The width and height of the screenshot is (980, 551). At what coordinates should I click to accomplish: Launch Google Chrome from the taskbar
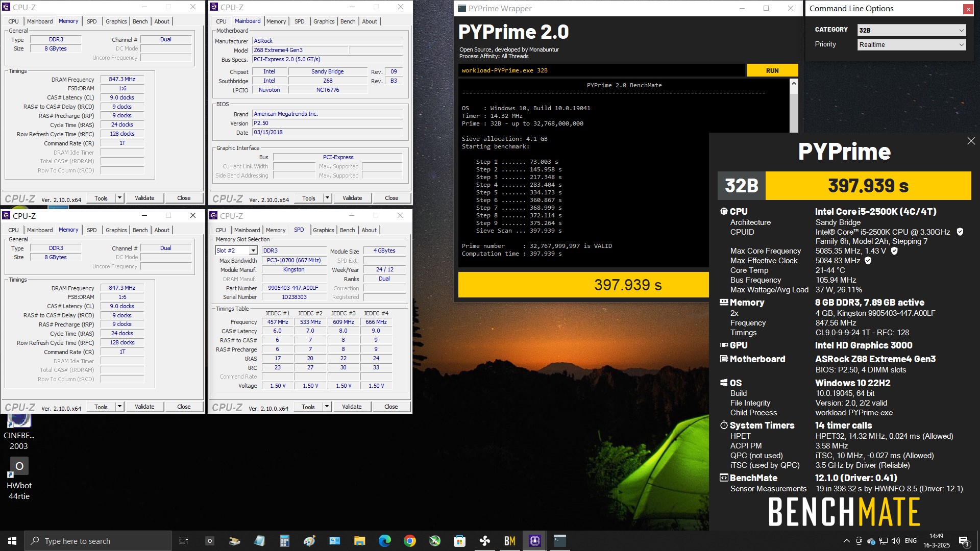coord(409,541)
